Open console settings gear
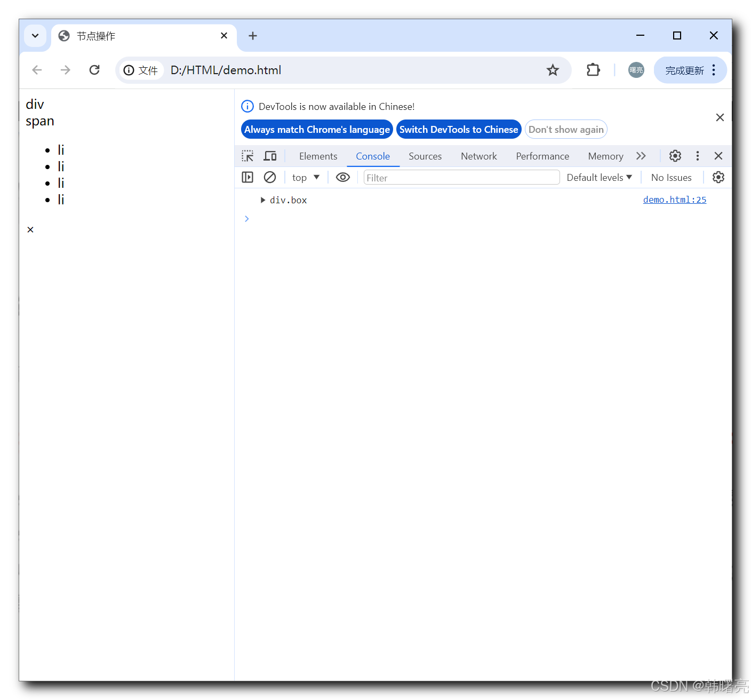 point(718,177)
